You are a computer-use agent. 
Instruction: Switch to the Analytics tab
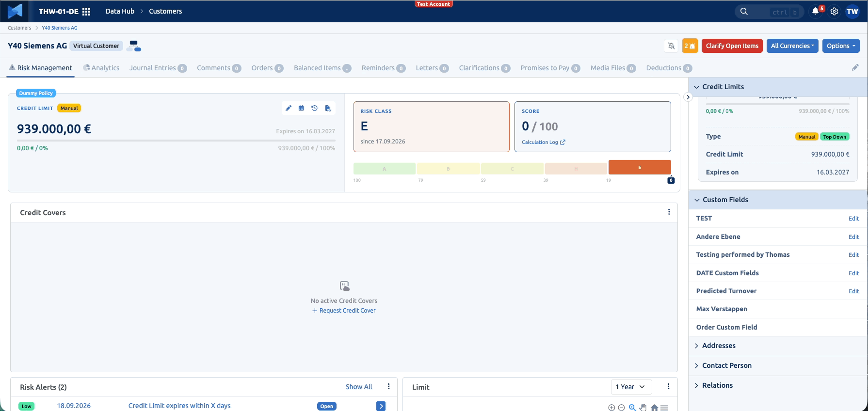101,68
